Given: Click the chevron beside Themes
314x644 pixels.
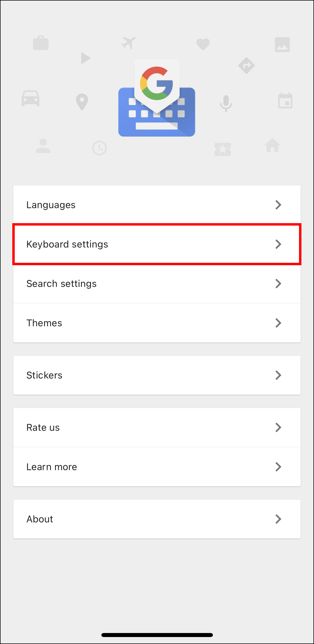Looking at the screenshot, I should [278, 323].
